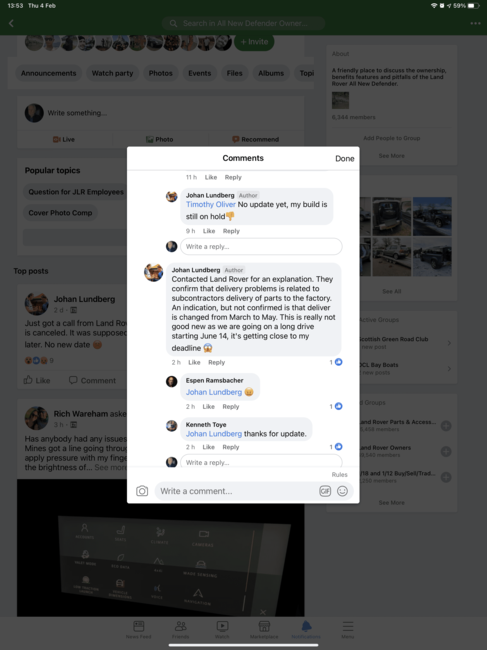
Task: Like Kenneth Toye's comment
Action: (208, 447)
